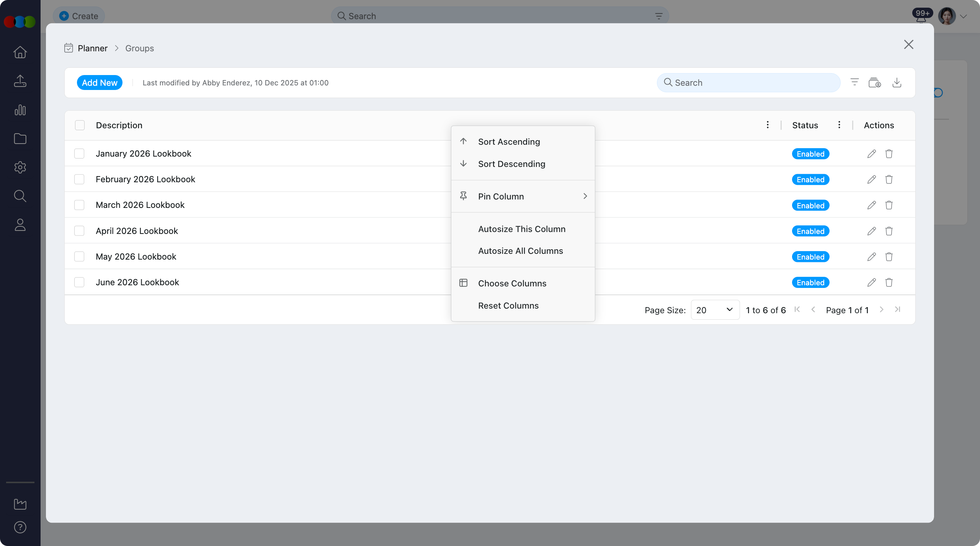Check the checkbox for May 2026 Lookbook

tap(79, 256)
